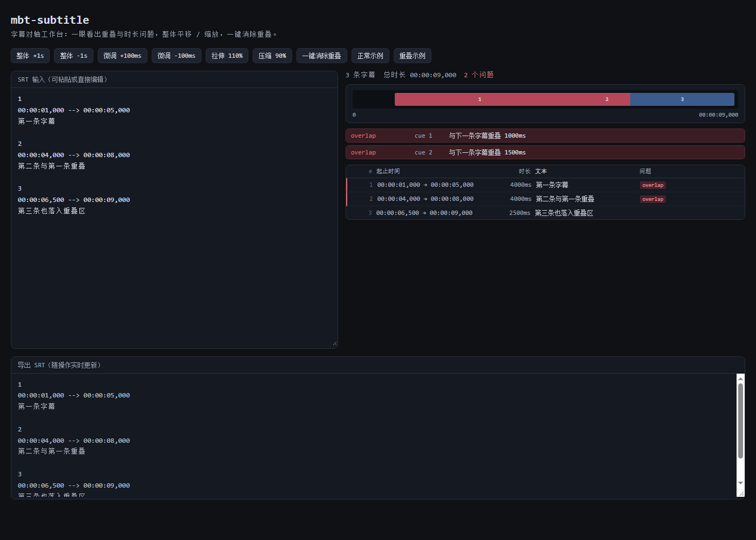Apply the 微调 -100ms adjustment
The width and height of the screenshot is (756, 540).
point(177,56)
